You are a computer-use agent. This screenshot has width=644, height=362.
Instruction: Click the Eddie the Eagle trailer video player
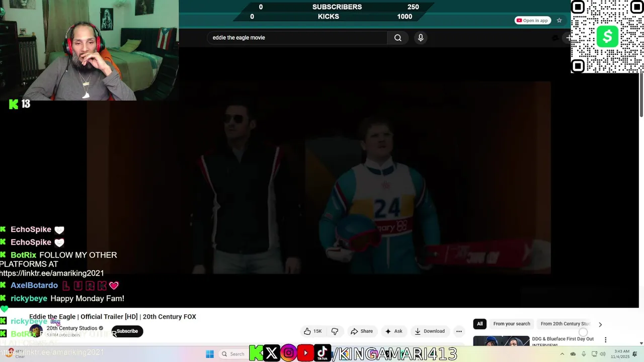[319, 177]
